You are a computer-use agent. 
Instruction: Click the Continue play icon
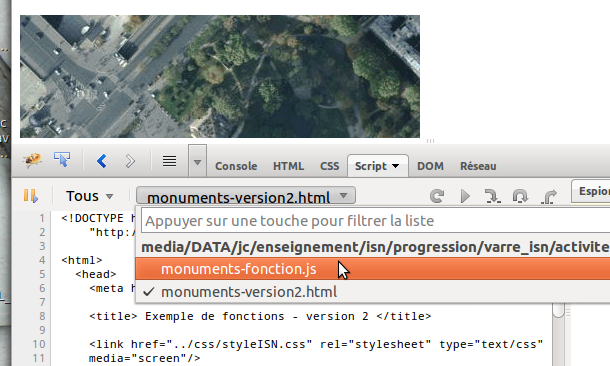465,196
